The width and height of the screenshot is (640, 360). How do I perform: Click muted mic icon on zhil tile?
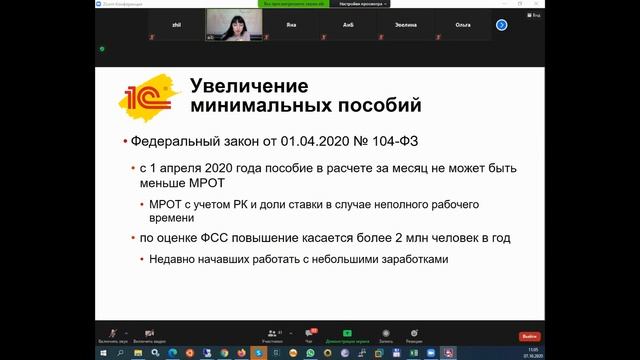[152, 37]
